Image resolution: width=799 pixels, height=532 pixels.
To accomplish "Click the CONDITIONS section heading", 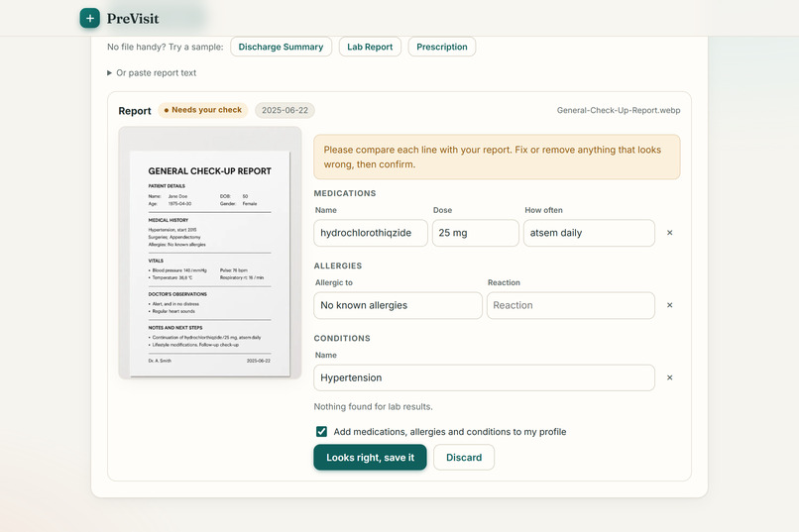I will click(342, 338).
